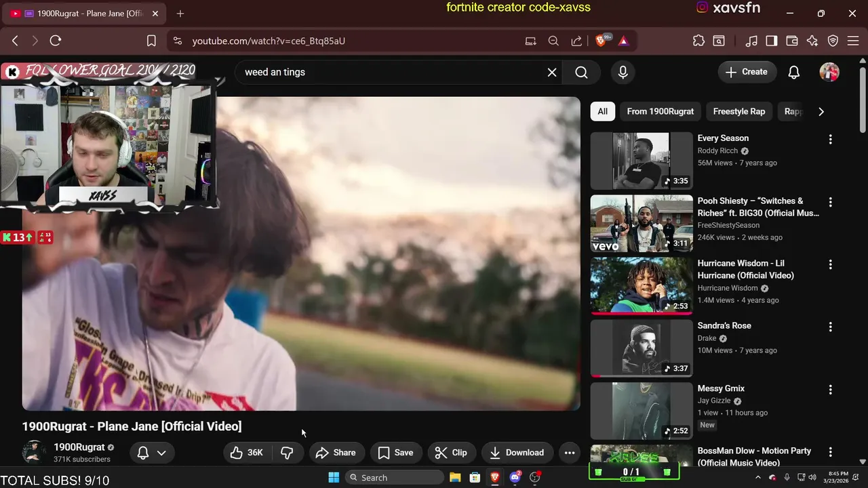Viewport: 868px width, 488px height.
Task: Open a new browser tab
Action: 180,14
